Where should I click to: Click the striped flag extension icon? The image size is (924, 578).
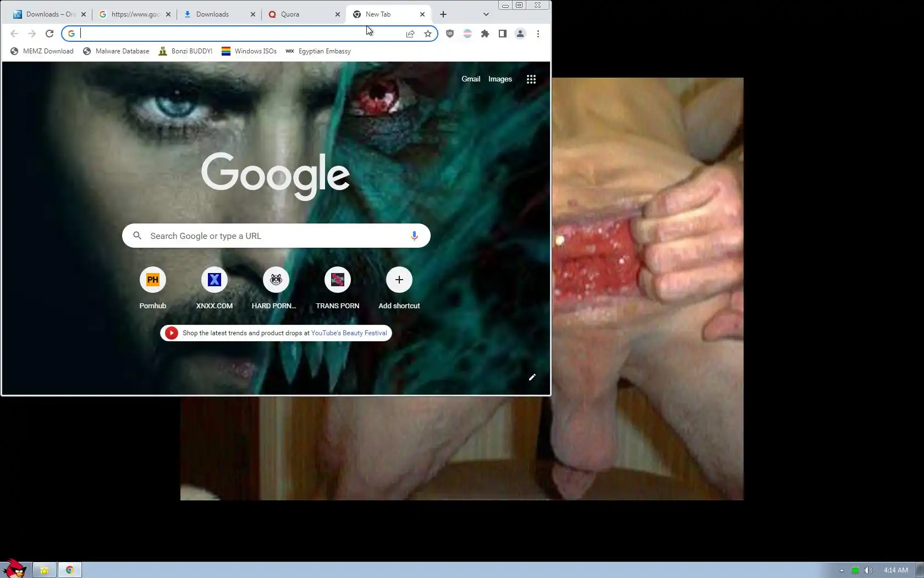click(x=468, y=34)
